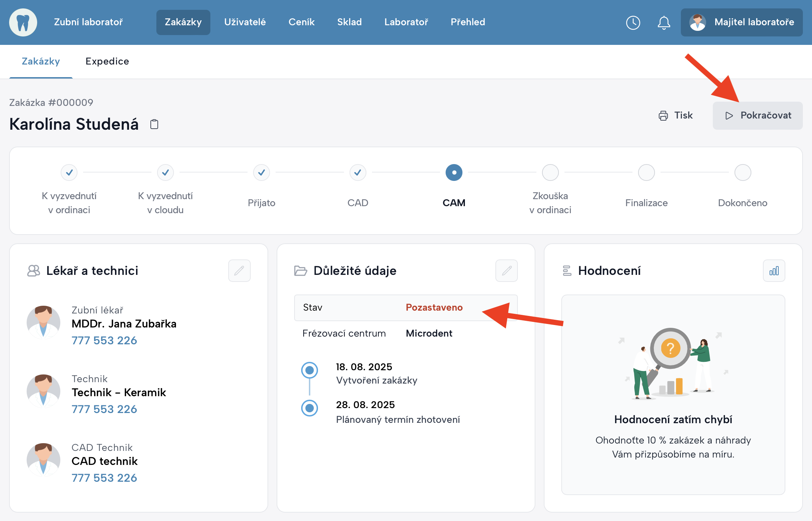The width and height of the screenshot is (812, 521).
Task: Click the 28. 08. 2025 timeline marker
Action: click(x=310, y=408)
